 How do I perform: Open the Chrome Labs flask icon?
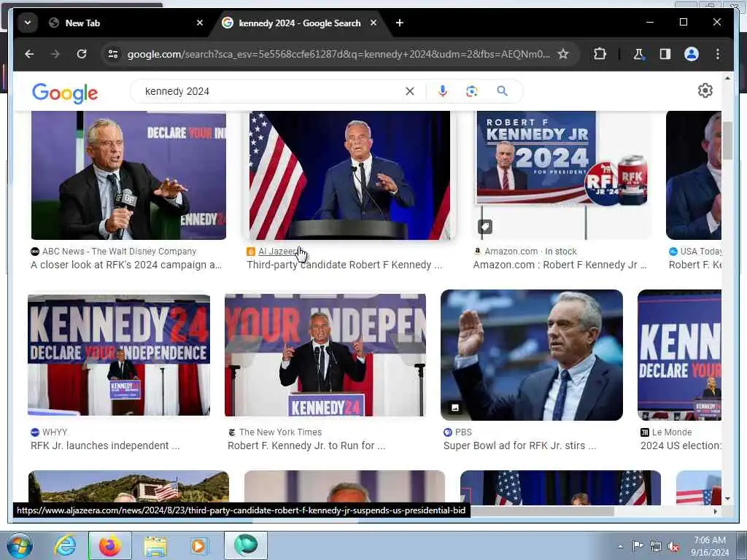point(638,54)
